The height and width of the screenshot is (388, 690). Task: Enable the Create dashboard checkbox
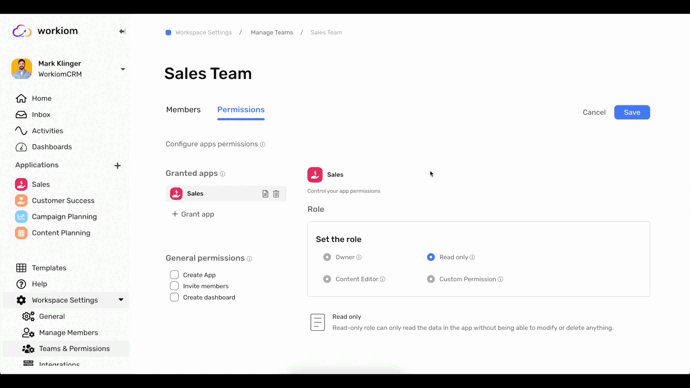click(x=174, y=297)
